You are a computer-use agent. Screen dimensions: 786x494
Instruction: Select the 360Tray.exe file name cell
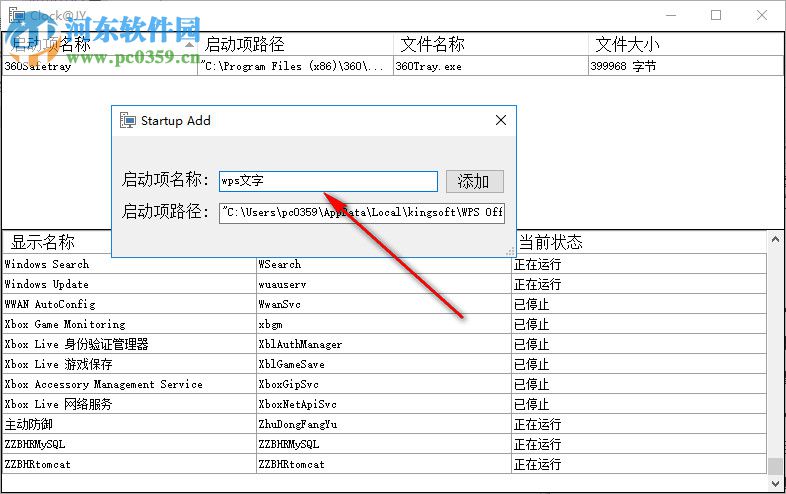pos(490,66)
